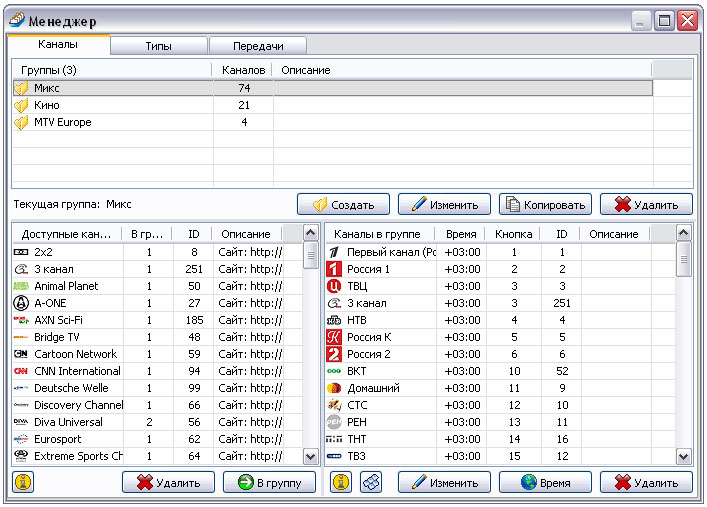The width and height of the screenshot is (707, 507).
Task: Maximize the Менеджер window
Action: point(664,21)
